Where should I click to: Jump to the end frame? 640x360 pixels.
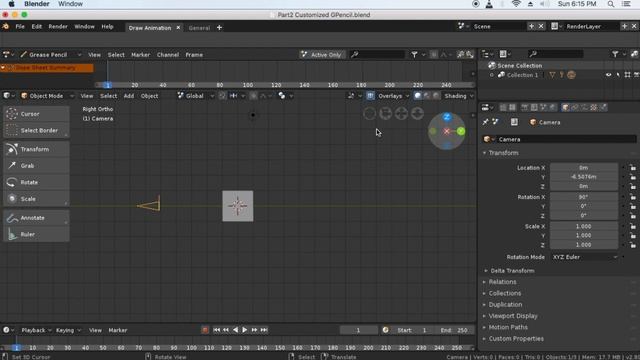coord(264,330)
